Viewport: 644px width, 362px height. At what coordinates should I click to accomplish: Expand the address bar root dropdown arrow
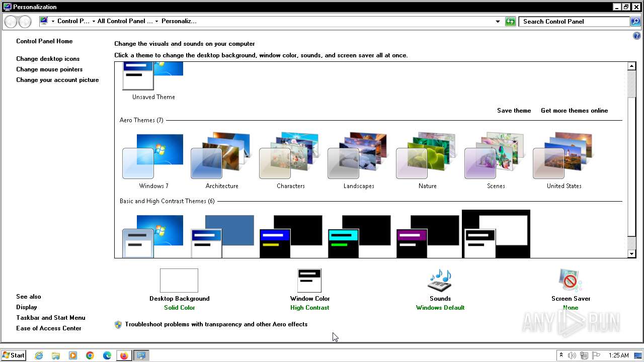click(x=53, y=21)
